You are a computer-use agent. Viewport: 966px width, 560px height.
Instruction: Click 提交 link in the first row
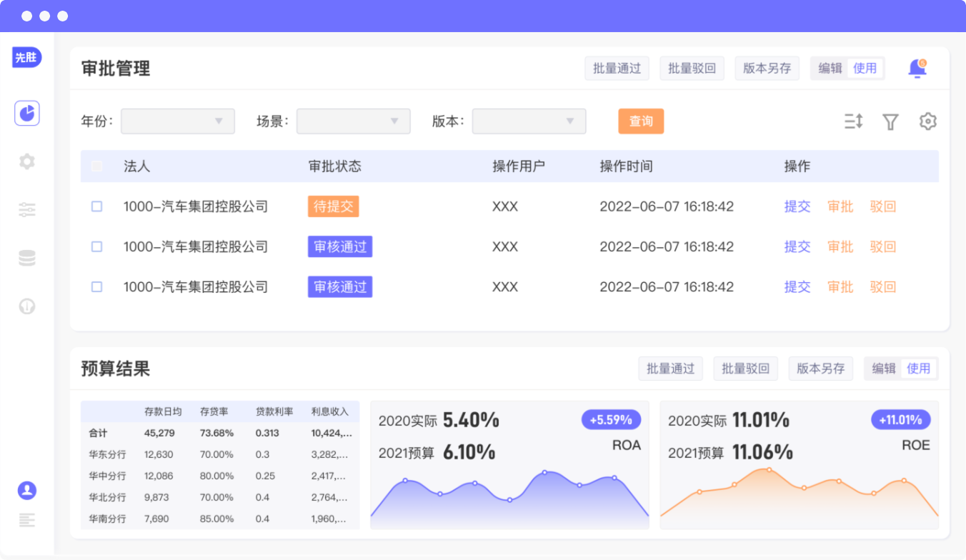(797, 206)
